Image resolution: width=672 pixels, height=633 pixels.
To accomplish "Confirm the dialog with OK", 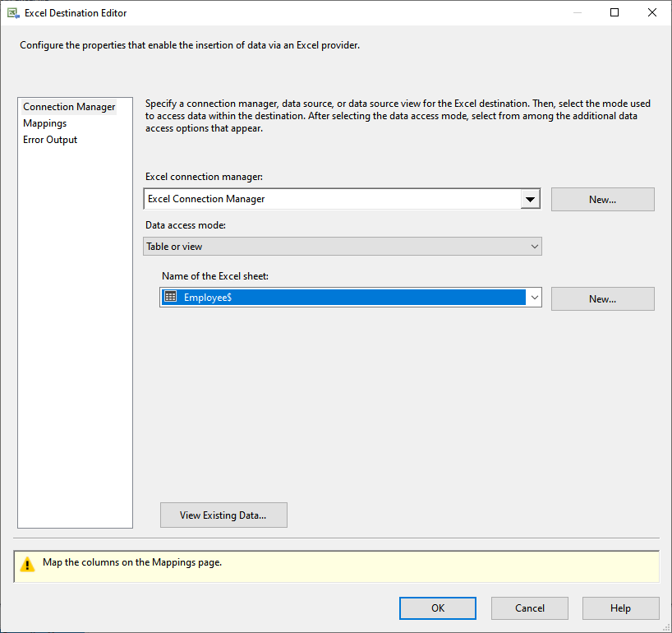I will 437,608.
